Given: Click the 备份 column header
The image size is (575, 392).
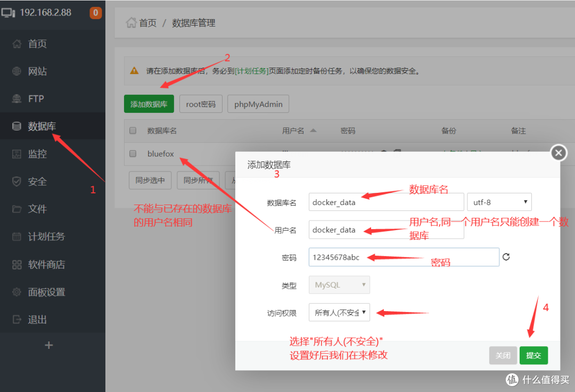Looking at the screenshot, I should click(448, 130).
